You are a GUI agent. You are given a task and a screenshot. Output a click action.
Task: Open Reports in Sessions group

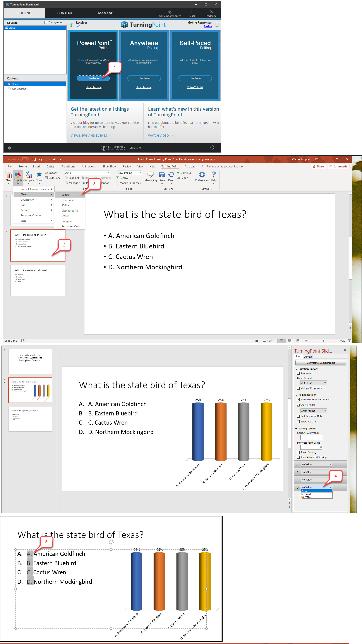(x=183, y=178)
